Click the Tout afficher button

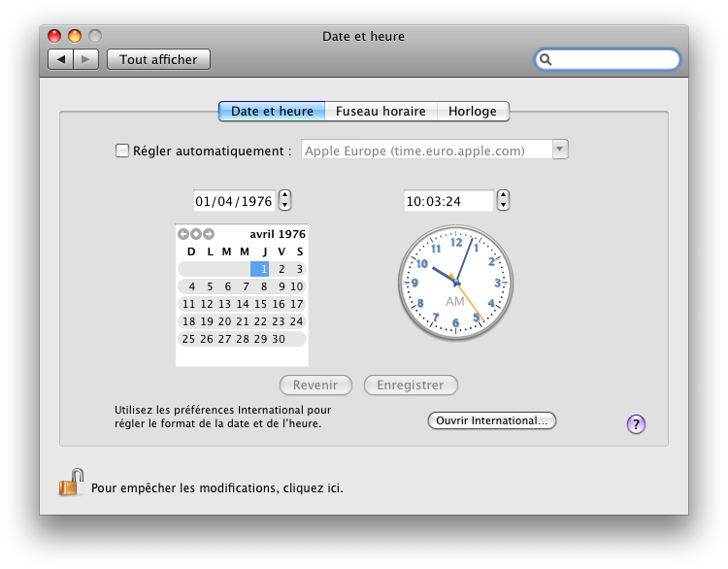coord(158,59)
